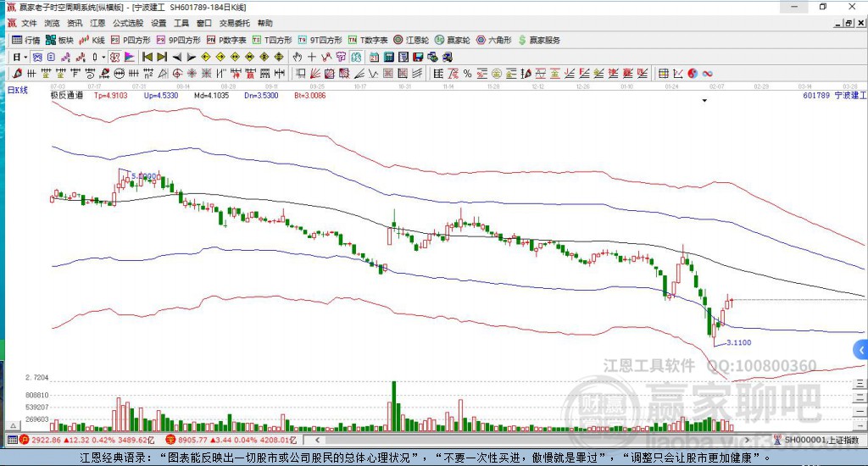Screen dimensions: 868x466
Task: Click the 日K线 chart label
Action: 18,90
